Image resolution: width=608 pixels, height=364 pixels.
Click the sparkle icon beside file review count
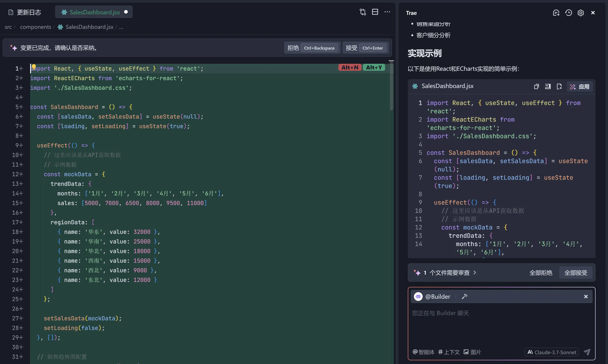coord(417,273)
